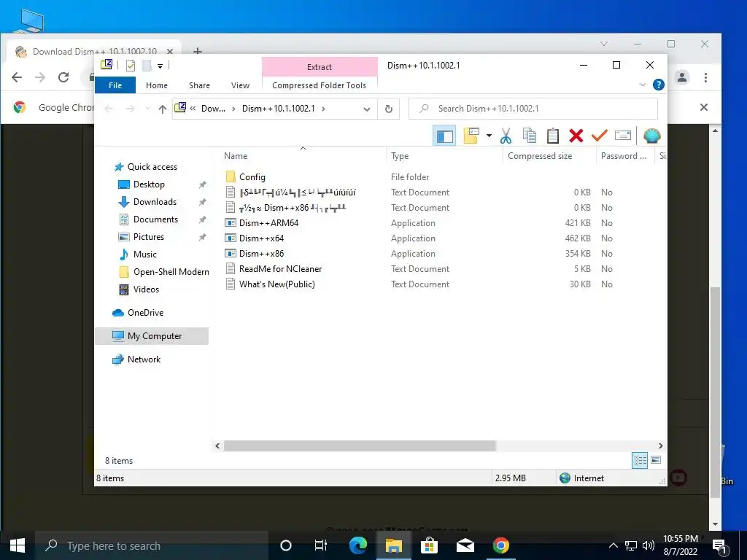Click Type here to search box
The height and width of the screenshot is (560, 747).
(x=152, y=545)
